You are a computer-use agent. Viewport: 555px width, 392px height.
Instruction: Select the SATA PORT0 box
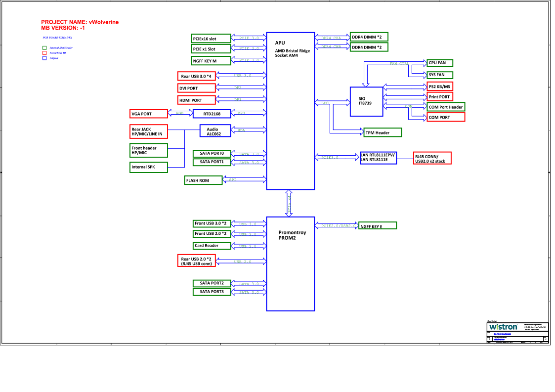(212, 153)
